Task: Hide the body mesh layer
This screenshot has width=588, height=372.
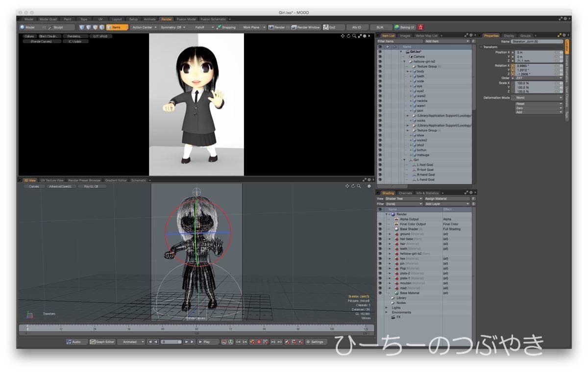Action: [x=380, y=72]
